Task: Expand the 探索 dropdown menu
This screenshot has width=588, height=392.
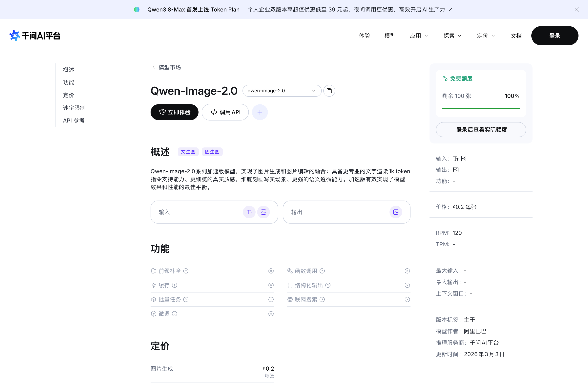Action: point(452,36)
